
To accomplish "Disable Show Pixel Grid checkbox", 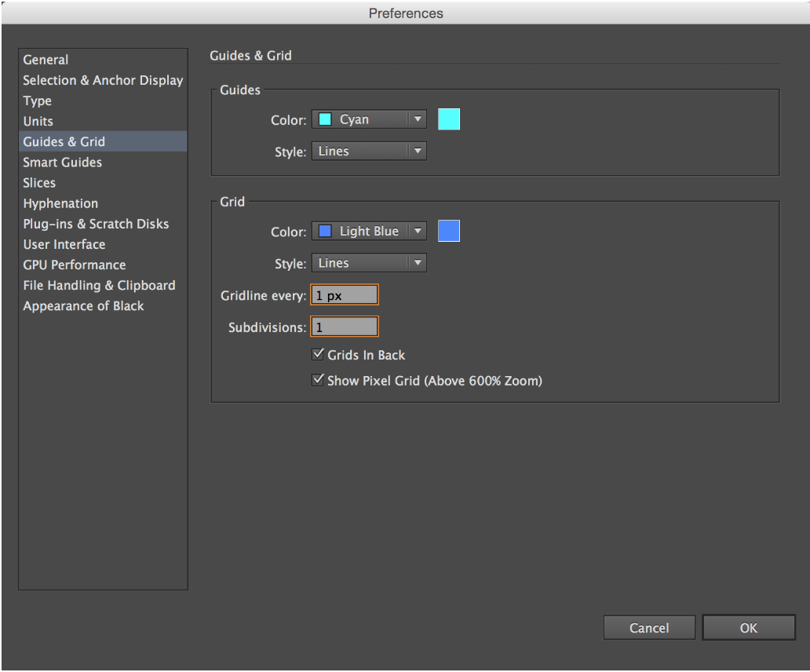I will tap(318, 380).
